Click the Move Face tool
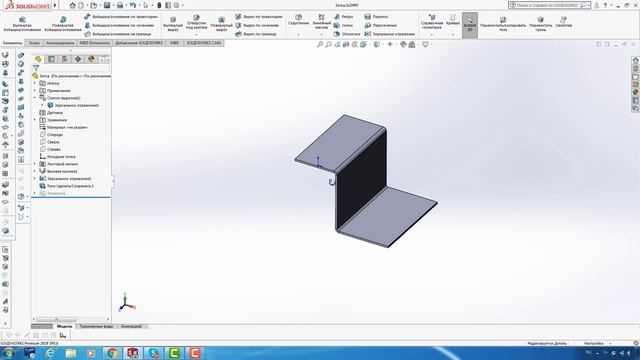The width and height of the screenshot is (640, 360). coord(540,24)
